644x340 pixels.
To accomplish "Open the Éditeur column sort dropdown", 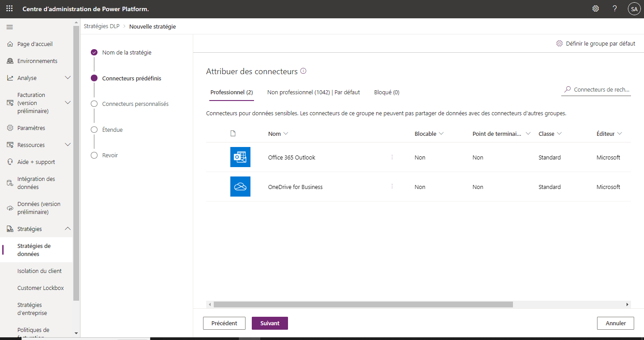I will click(619, 134).
